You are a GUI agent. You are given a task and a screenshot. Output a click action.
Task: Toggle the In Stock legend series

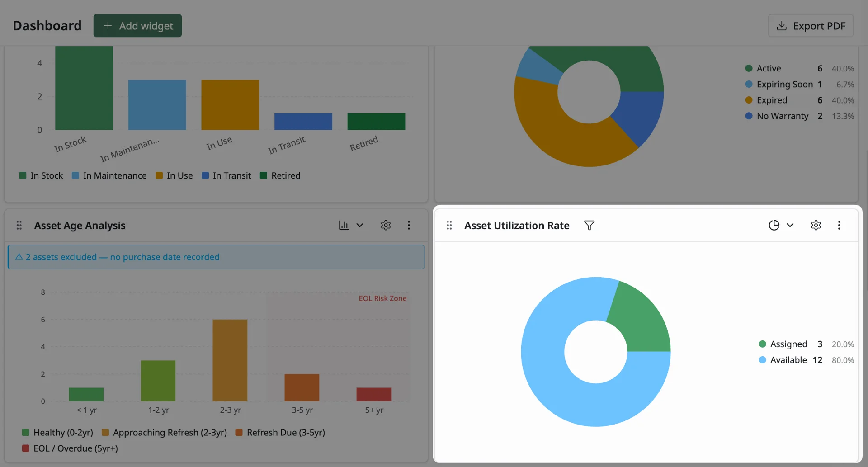(41, 175)
